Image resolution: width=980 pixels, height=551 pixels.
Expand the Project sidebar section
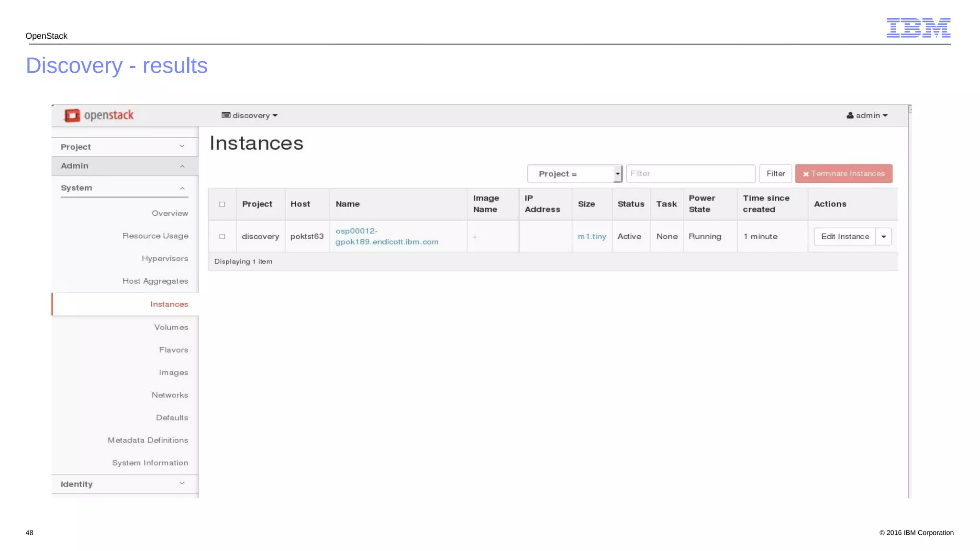coord(125,147)
